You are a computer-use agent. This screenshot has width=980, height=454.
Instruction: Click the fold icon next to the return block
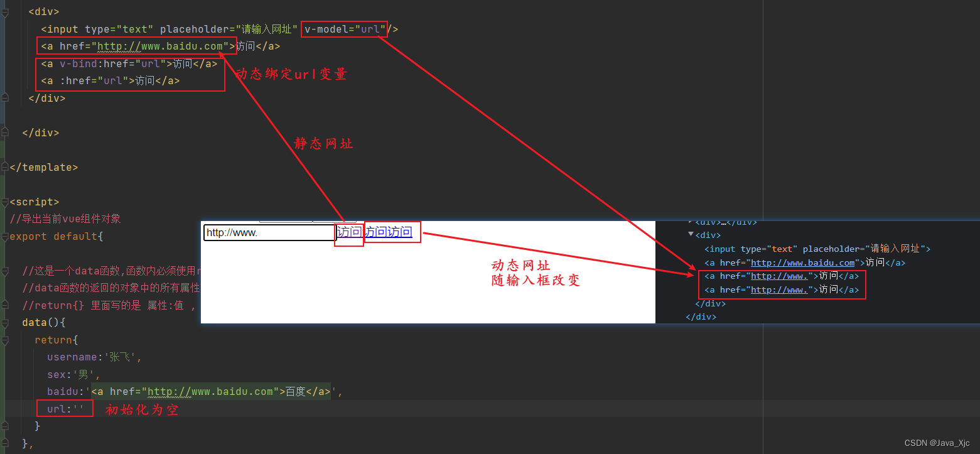[x=5, y=340]
